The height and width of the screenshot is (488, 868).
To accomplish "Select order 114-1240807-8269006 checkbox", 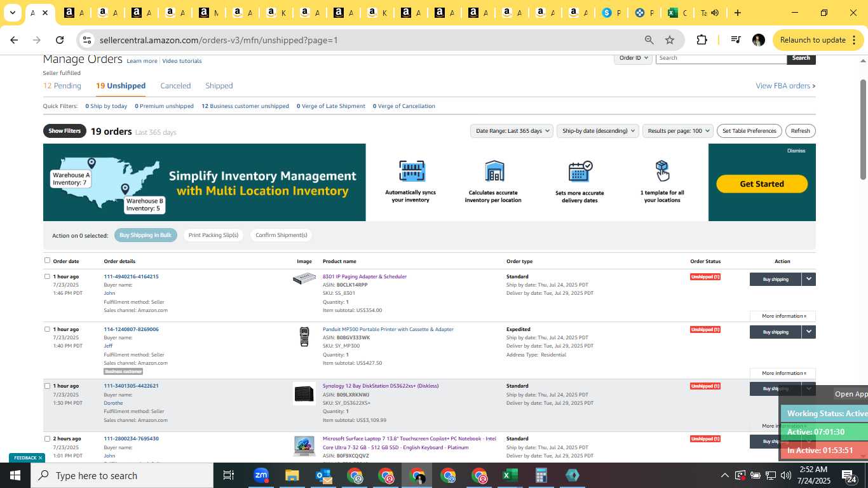I will point(47,329).
